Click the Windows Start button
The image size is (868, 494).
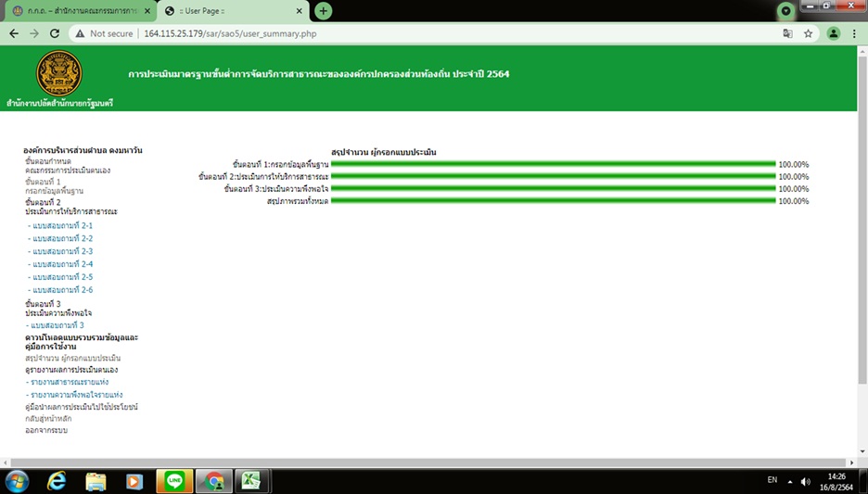point(17,480)
